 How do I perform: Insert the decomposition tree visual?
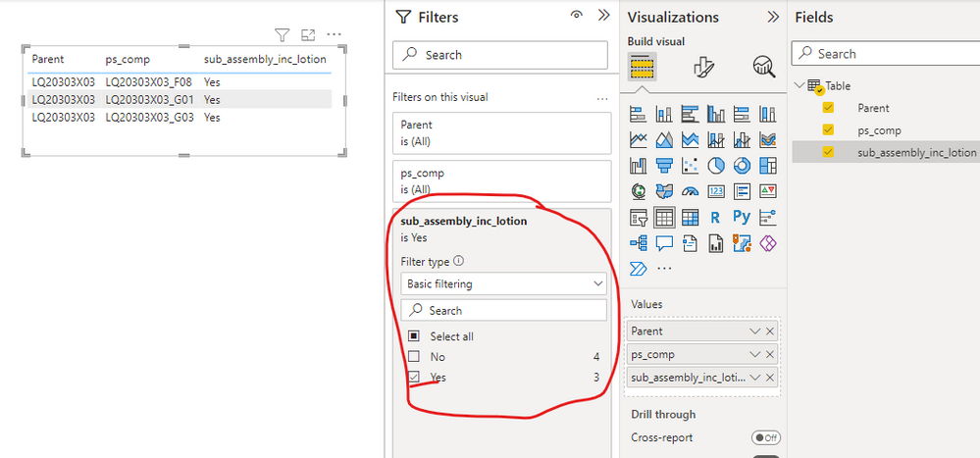[638, 243]
